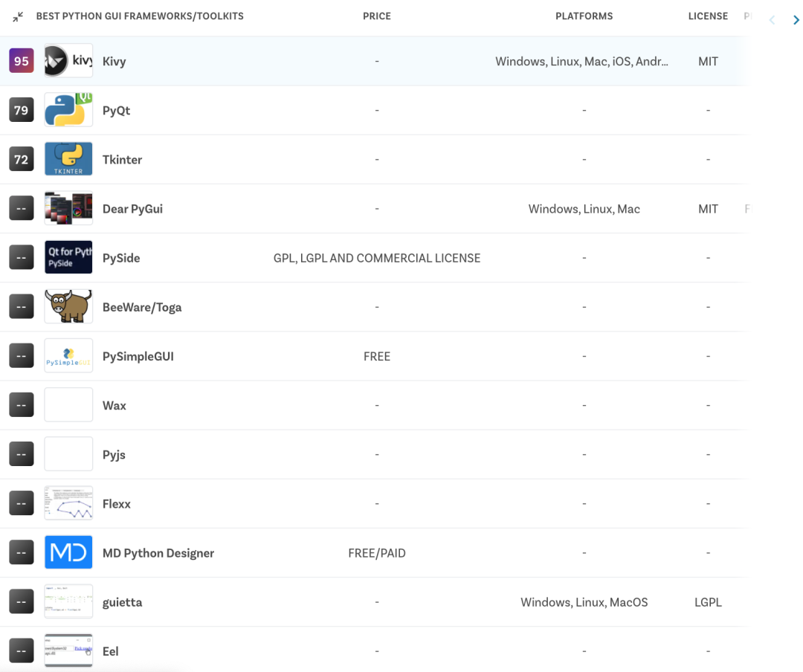803x672 pixels.
Task: Select PySimpleGUI's FREE price cell
Action: [377, 357]
